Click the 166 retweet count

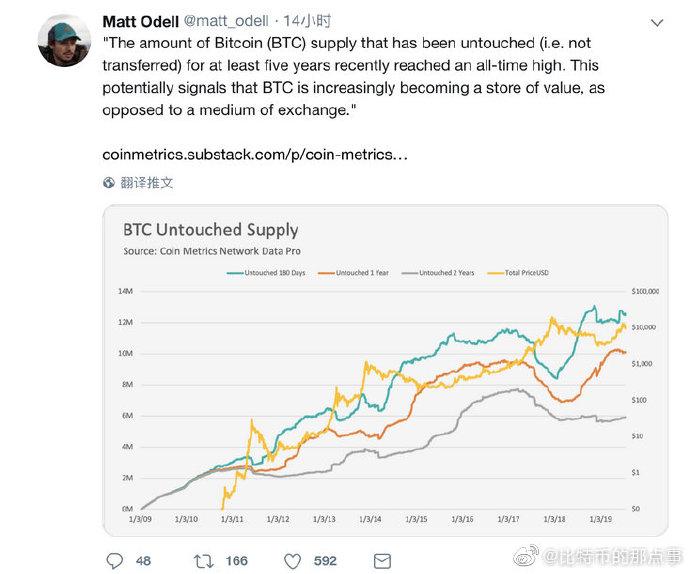(236, 560)
